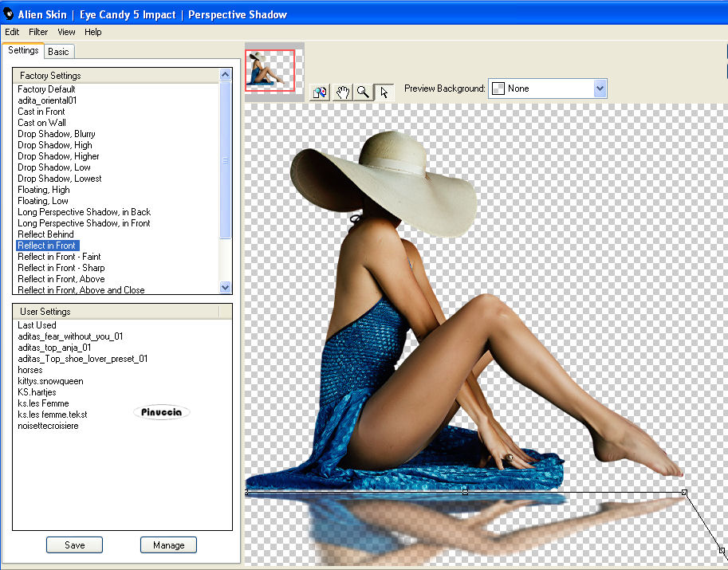Select Long Perspective Shadow, in Front

pyautogui.click(x=84, y=222)
